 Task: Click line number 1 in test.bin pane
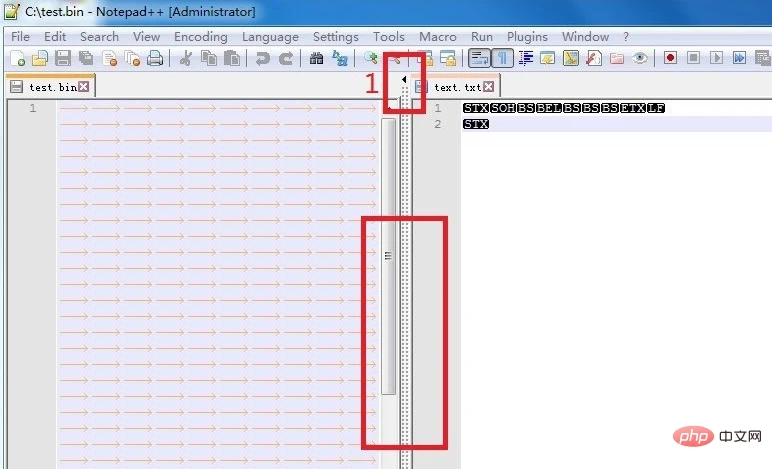[32, 108]
